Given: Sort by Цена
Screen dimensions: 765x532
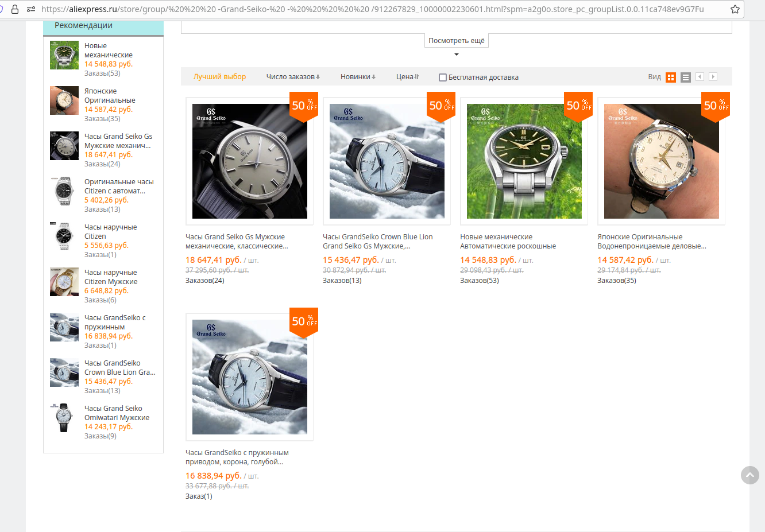Looking at the screenshot, I should (x=408, y=77).
